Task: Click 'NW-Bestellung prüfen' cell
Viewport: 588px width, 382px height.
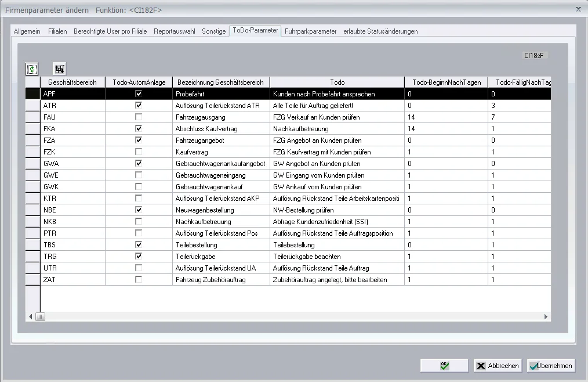Action: (x=337, y=210)
